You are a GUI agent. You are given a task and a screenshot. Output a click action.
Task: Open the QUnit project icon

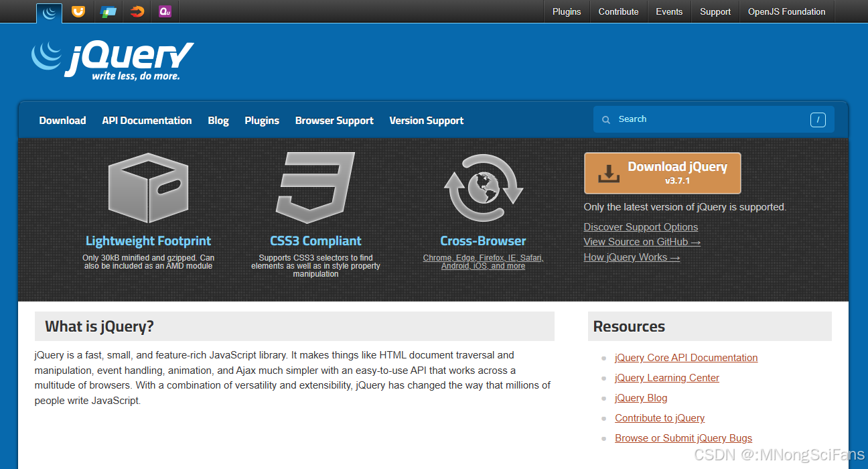[165, 11]
